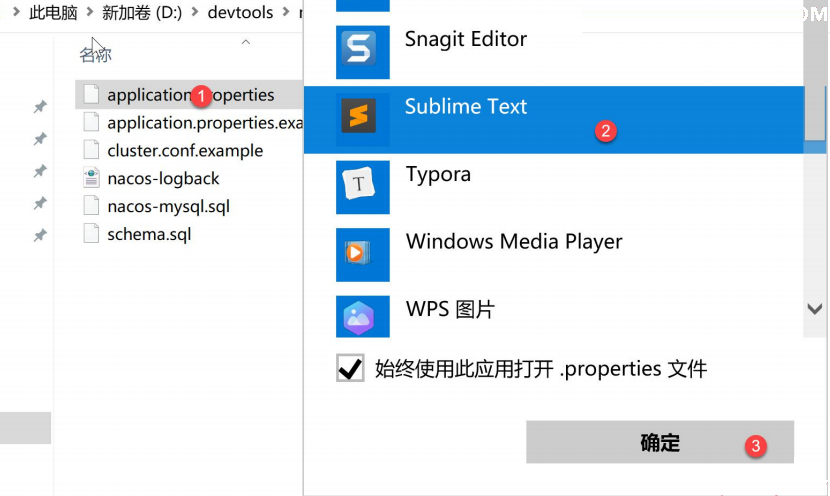Expand the chevron after 此电脑 in path
This screenshot has width=830, height=496.
[x=90, y=12]
